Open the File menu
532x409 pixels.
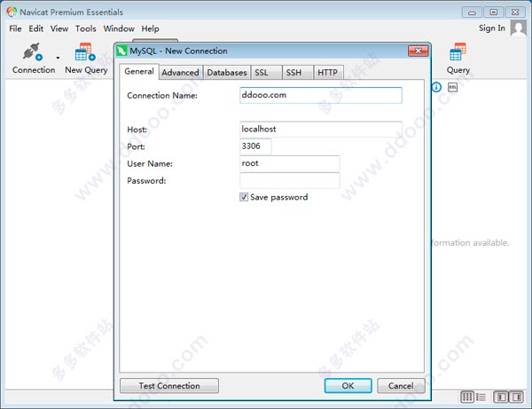tap(15, 28)
